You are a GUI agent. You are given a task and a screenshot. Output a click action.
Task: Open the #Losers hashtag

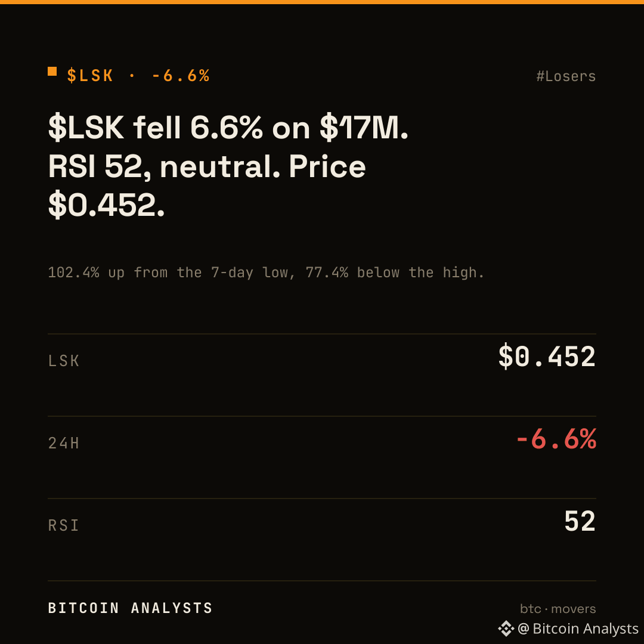click(566, 76)
